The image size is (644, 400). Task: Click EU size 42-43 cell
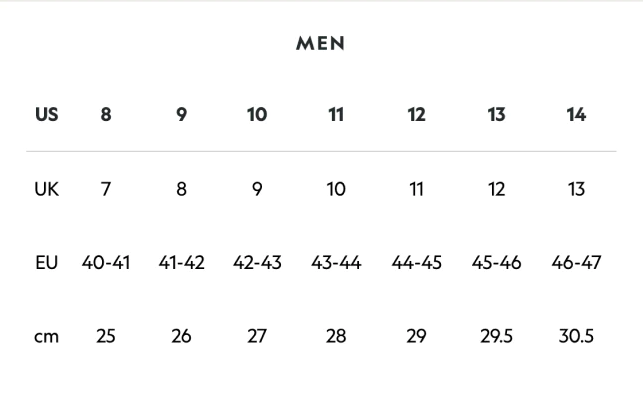[x=257, y=263]
